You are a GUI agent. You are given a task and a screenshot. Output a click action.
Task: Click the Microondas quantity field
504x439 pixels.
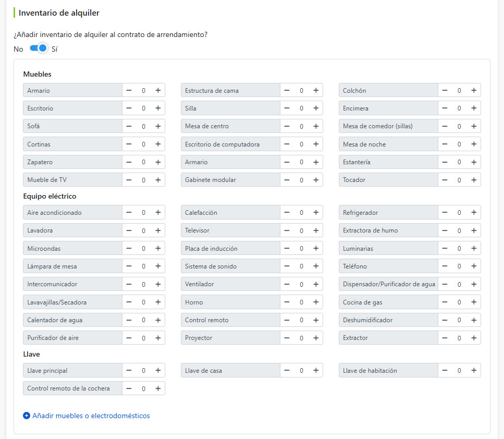143,249
